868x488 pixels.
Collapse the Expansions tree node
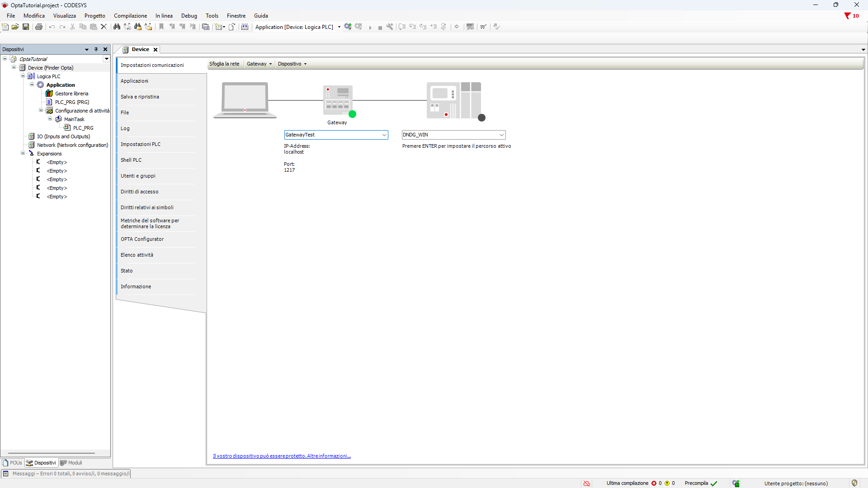(23, 153)
